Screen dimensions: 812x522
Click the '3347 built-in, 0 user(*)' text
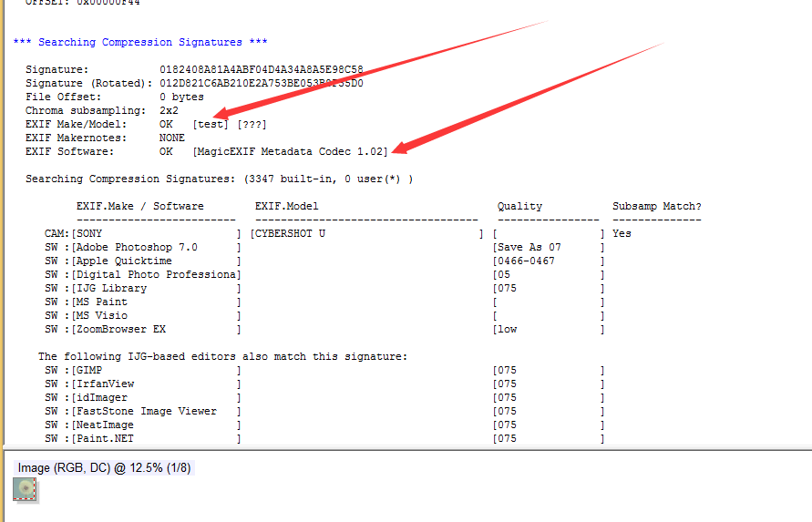[324, 179]
